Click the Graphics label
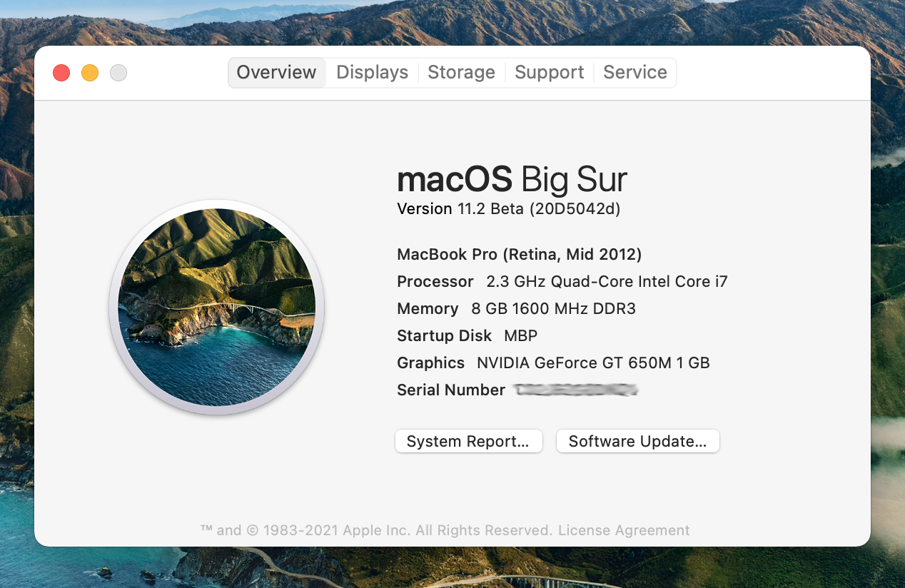Viewport: 905px width, 588px height. 431,363
